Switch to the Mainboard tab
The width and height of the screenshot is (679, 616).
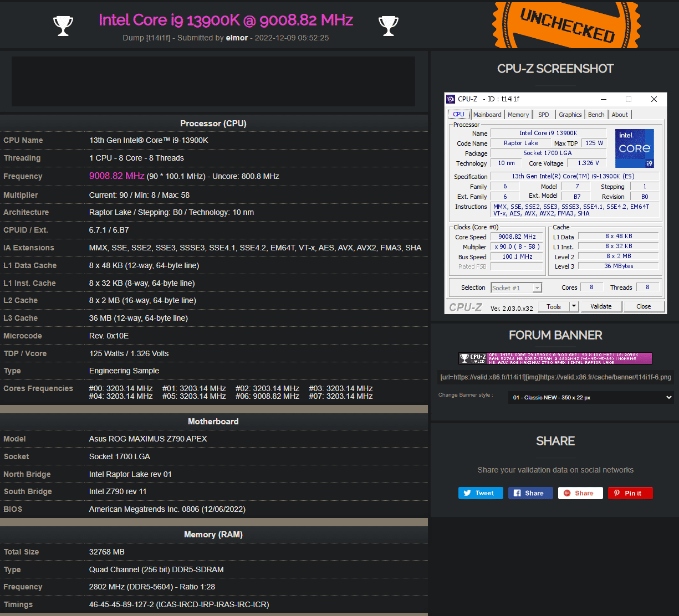pyautogui.click(x=487, y=115)
